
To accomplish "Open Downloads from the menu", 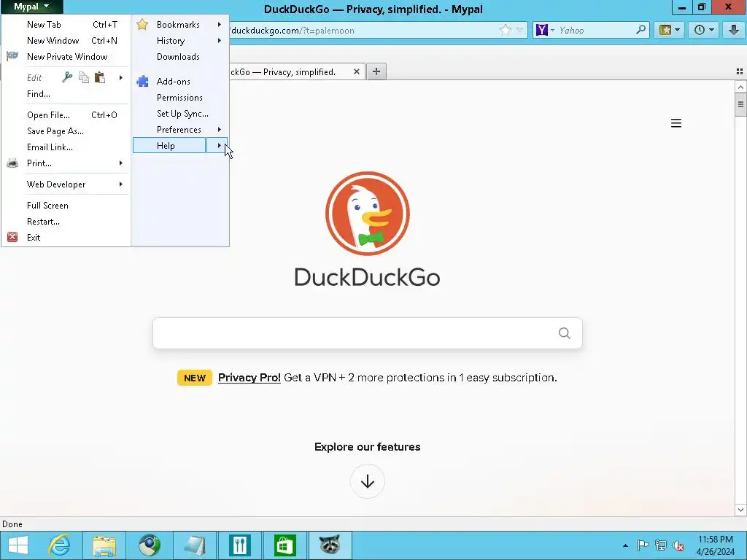I will (180, 57).
